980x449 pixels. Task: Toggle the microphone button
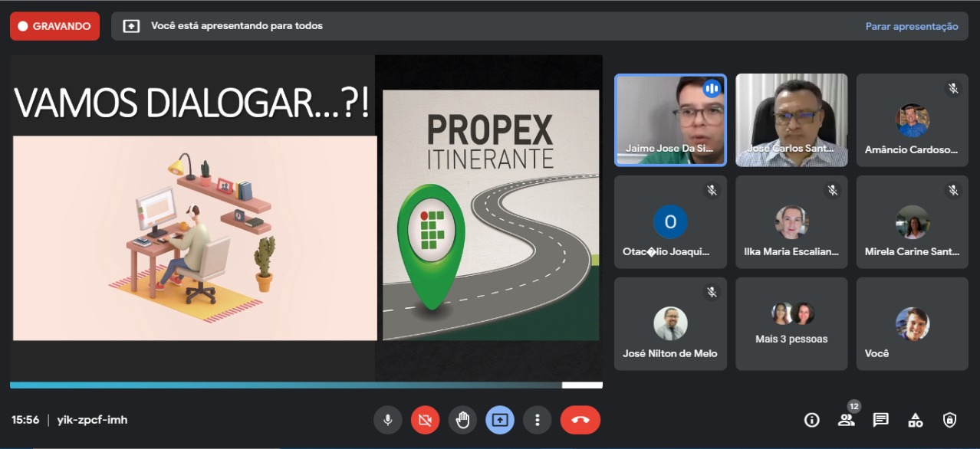[x=387, y=420]
